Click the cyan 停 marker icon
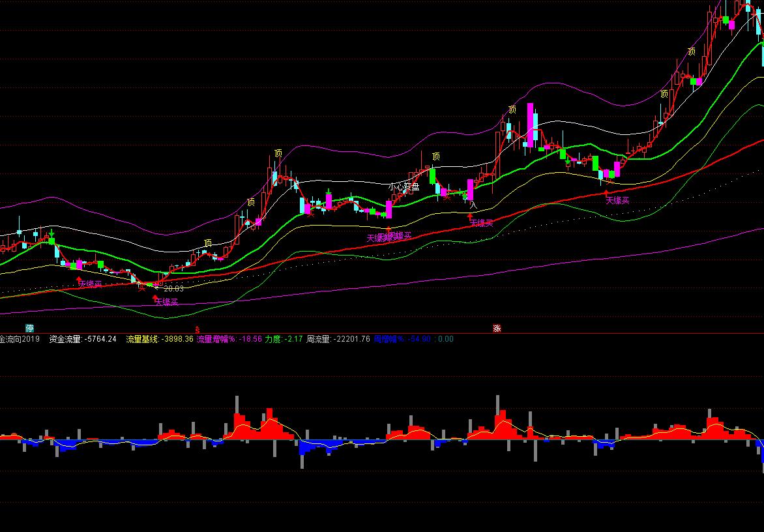 click(x=29, y=327)
